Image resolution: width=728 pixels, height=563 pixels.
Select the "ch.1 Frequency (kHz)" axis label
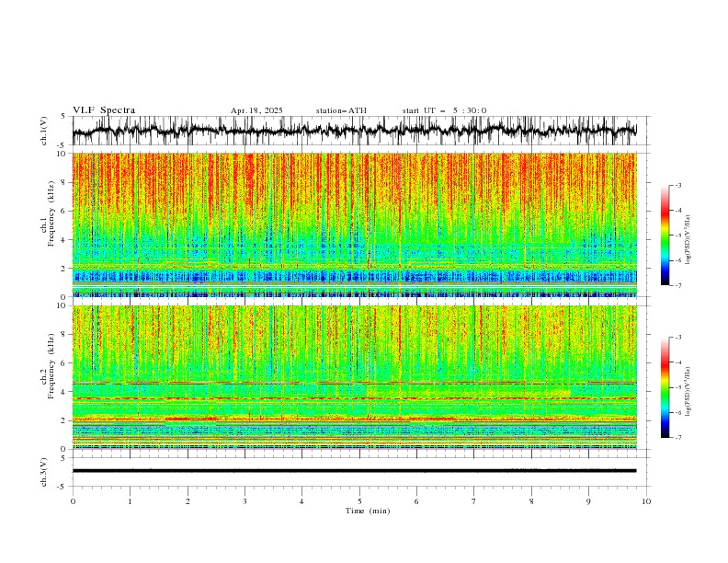48,213
